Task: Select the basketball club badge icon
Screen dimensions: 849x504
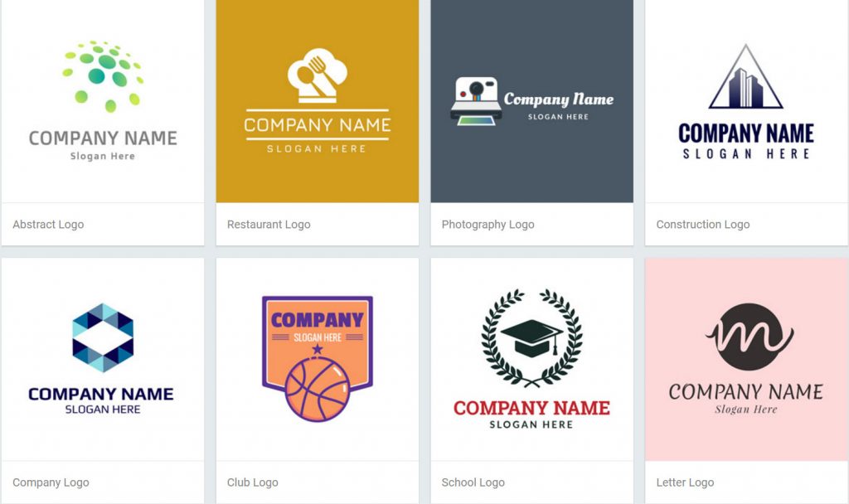Action: [x=318, y=359]
